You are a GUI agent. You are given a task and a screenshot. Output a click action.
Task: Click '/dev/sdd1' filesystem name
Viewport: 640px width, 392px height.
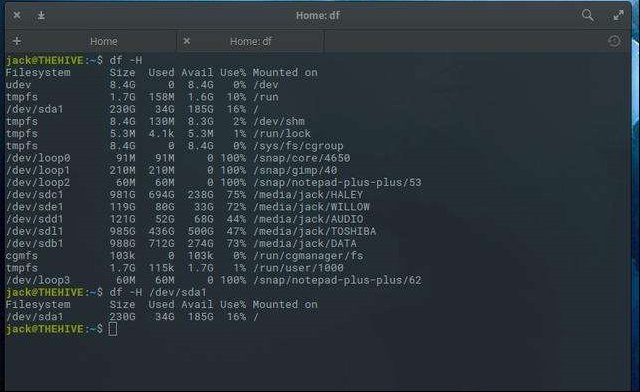[x=35, y=219]
